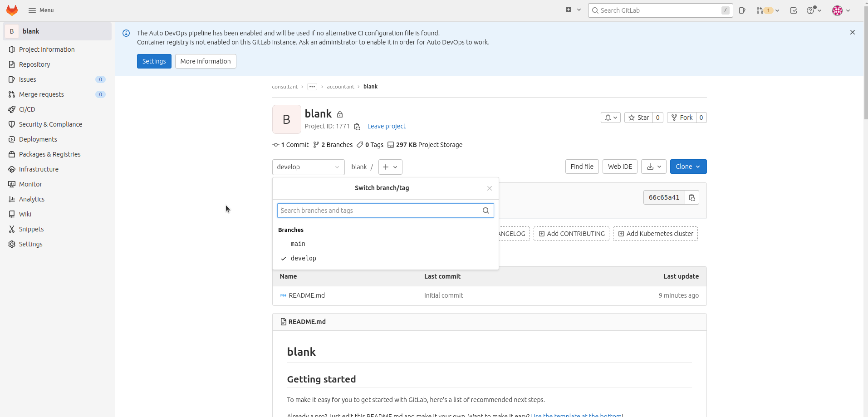
Task: Click the commit SHA 66c65a41
Action: [664, 197]
